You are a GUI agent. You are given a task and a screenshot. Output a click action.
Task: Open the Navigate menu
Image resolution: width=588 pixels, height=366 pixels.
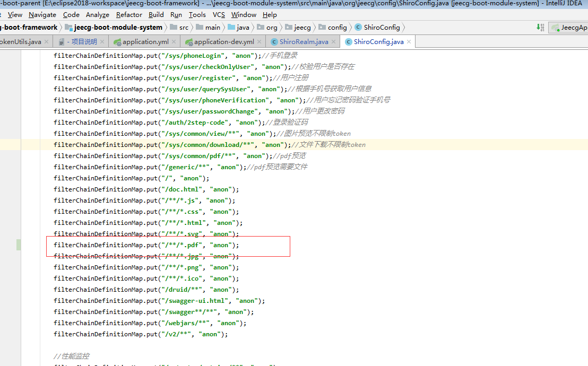tap(42, 14)
